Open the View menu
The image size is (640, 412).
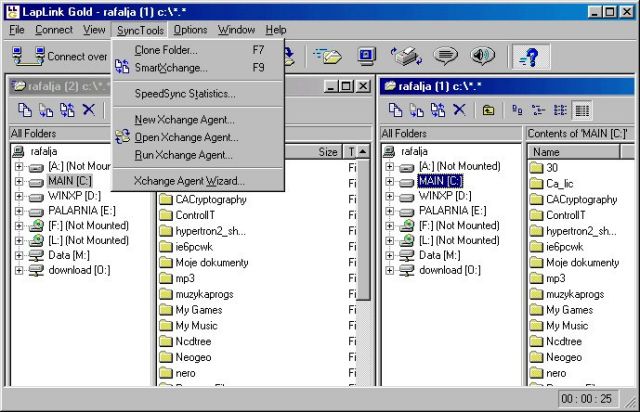coord(94,30)
